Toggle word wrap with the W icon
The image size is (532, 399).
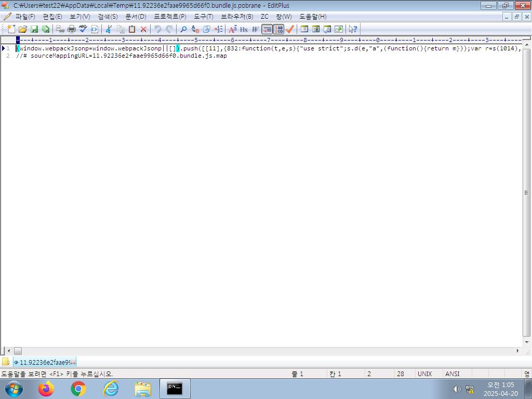(256, 29)
